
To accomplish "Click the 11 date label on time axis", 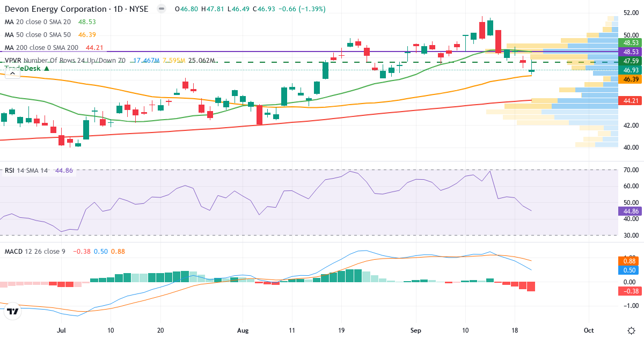I will [x=292, y=330].
